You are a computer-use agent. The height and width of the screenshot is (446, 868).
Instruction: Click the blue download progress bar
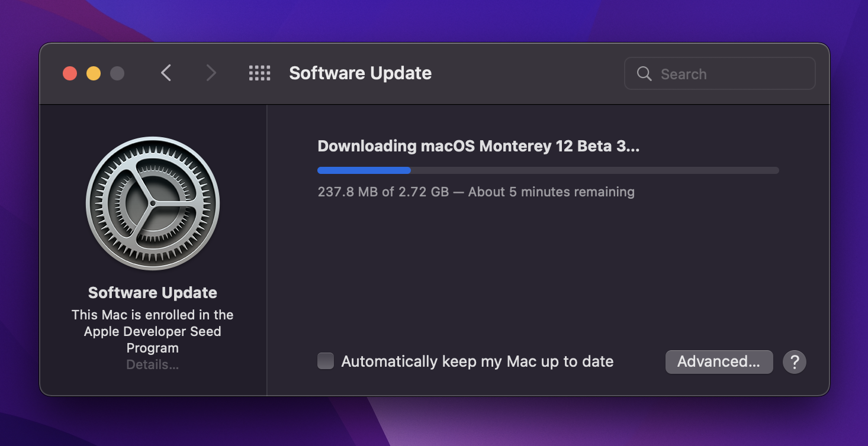click(364, 170)
